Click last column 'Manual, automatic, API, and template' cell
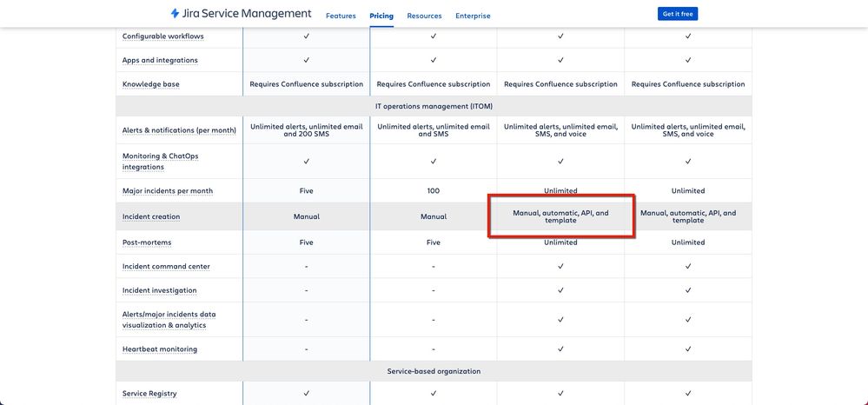 click(688, 216)
